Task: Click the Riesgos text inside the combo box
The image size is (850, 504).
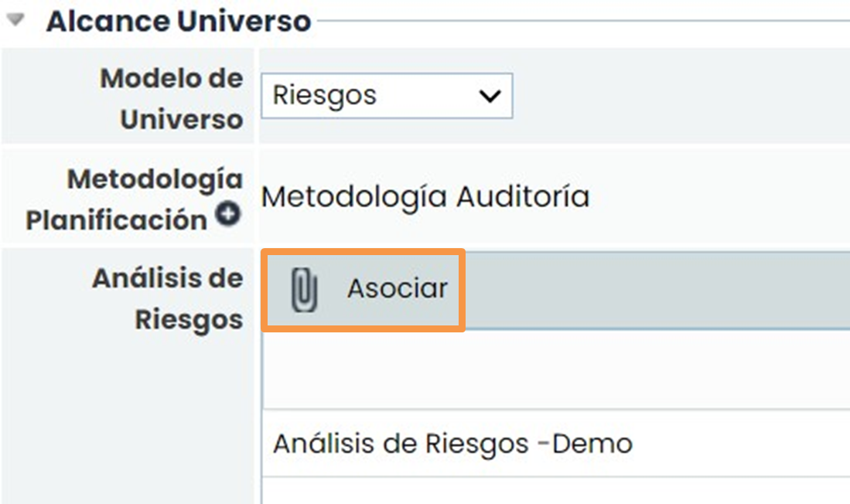Action: [x=325, y=96]
